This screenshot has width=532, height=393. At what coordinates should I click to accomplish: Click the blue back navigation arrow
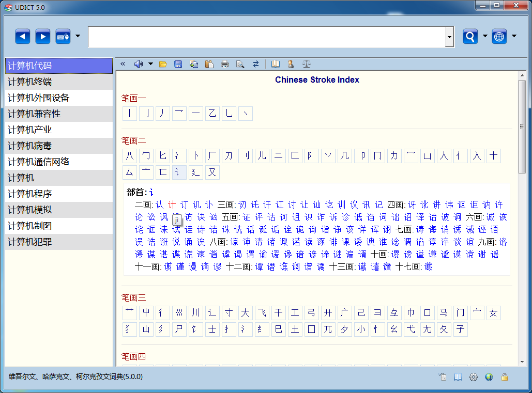pyautogui.click(x=23, y=37)
